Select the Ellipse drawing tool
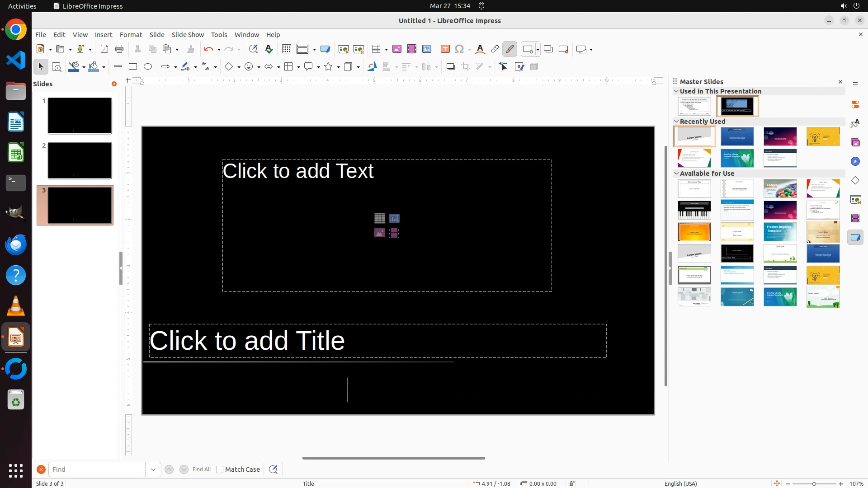Image resolution: width=868 pixels, height=488 pixels. click(x=148, y=67)
